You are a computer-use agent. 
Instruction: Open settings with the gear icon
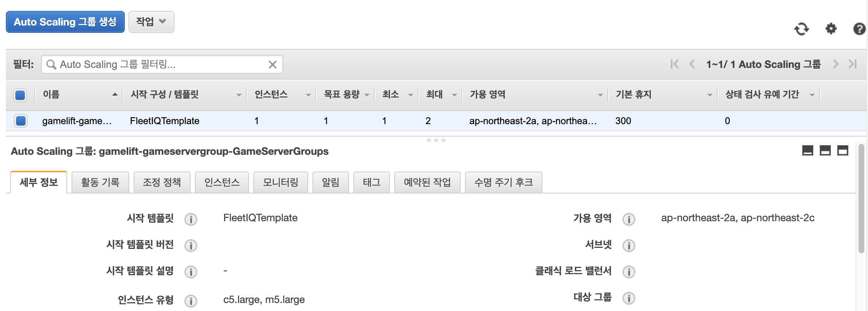(x=831, y=28)
